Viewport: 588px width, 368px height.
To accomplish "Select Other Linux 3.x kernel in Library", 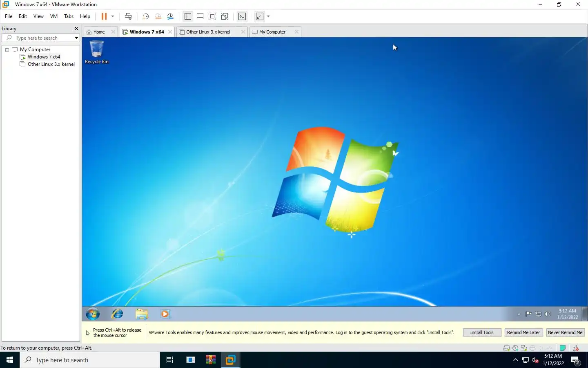I will click(51, 64).
